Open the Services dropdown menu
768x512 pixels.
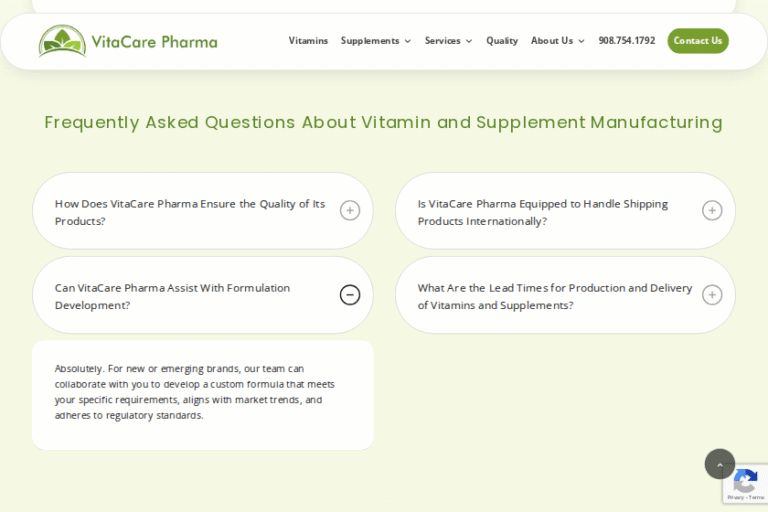tap(448, 41)
